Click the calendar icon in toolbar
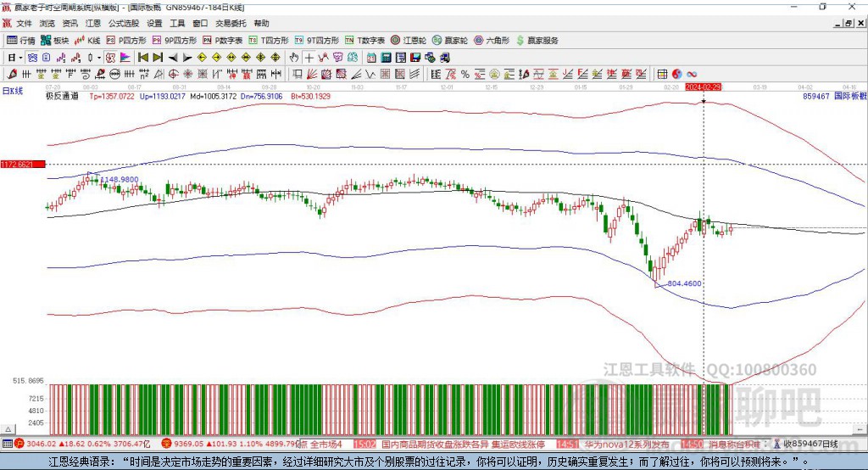This screenshot has height=470, width=868. tap(371, 57)
